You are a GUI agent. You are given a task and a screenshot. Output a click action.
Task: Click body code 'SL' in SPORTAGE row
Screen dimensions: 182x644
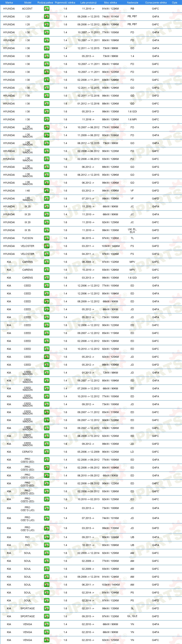132,608
